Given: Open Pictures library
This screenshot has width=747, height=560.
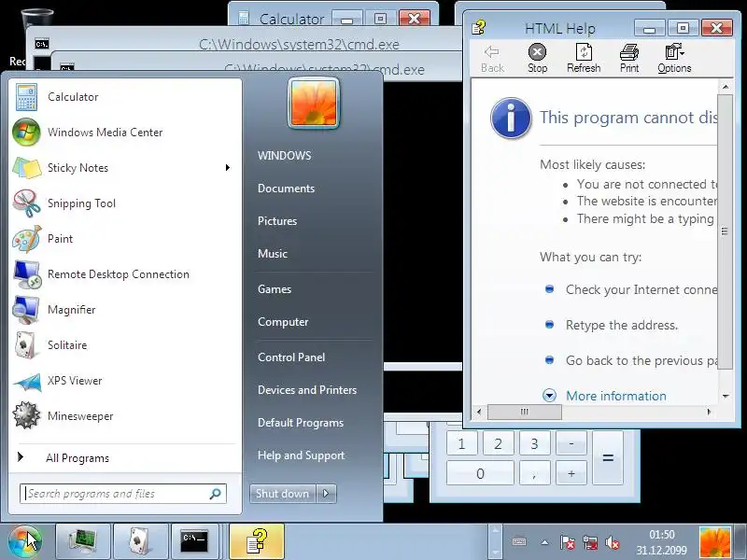Looking at the screenshot, I should click(277, 221).
